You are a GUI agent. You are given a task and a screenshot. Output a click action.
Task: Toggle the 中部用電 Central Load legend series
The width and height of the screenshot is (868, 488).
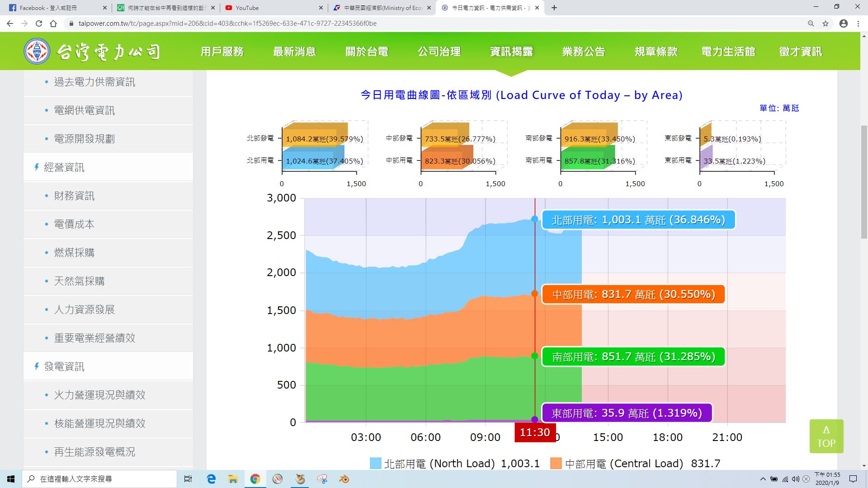(x=617, y=463)
